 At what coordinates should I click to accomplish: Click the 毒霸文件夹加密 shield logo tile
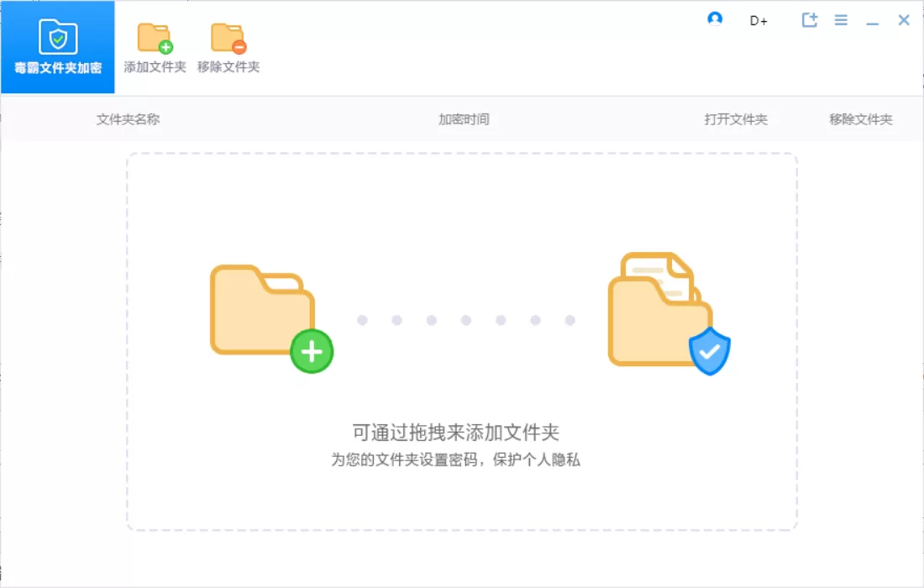point(58,47)
